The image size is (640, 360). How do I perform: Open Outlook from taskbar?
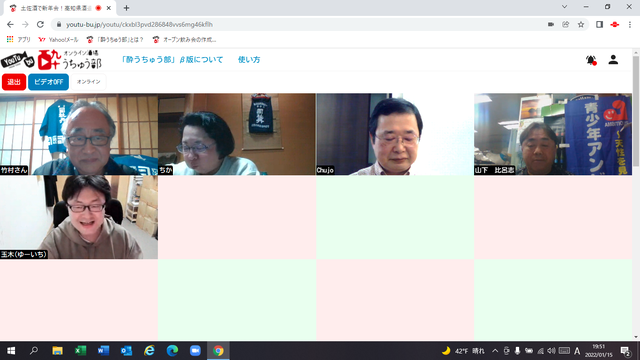coord(126,351)
